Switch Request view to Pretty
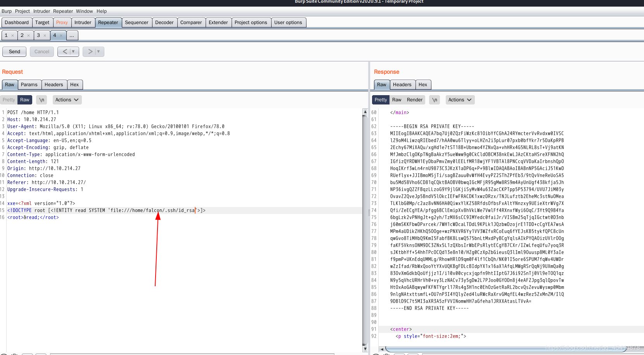The width and height of the screenshot is (644, 355). 9,100
